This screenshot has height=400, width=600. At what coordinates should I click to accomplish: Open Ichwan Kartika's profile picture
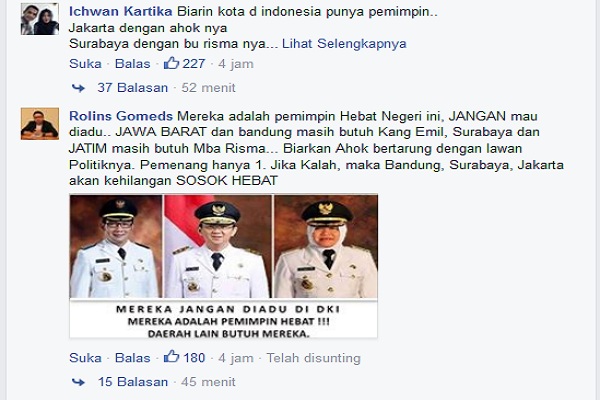click(x=40, y=19)
